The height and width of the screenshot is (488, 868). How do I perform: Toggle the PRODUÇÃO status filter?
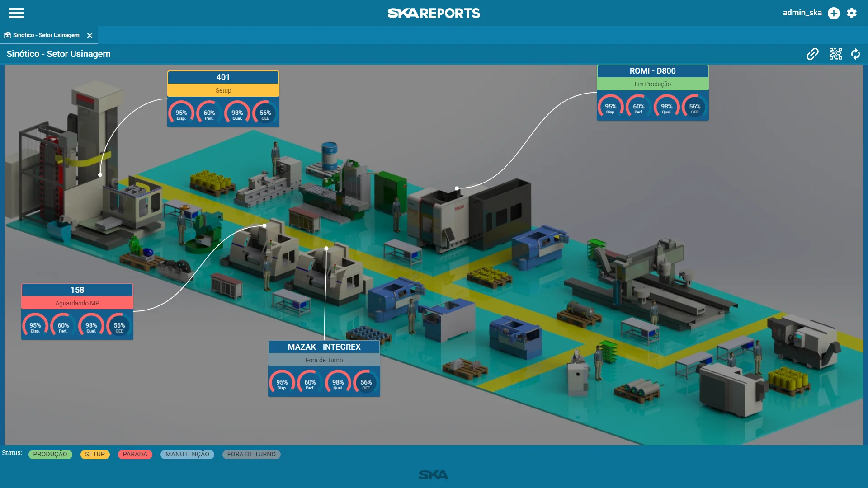pyautogui.click(x=50, y=455)
